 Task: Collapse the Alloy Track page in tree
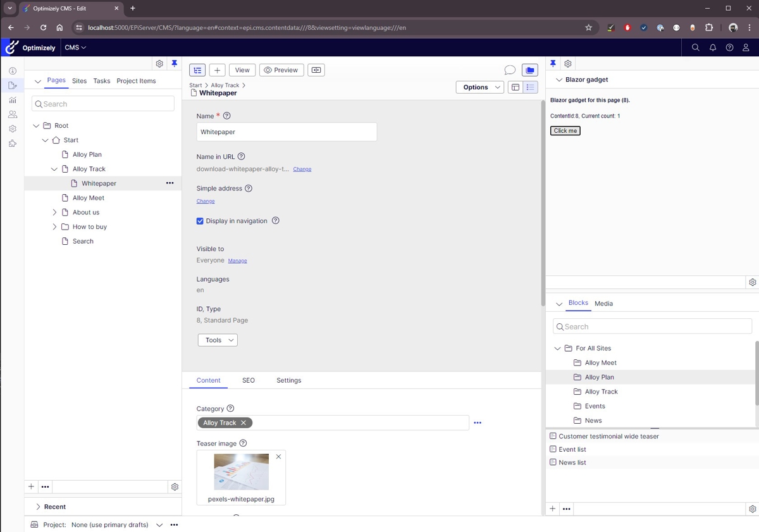tap(54, 168)
